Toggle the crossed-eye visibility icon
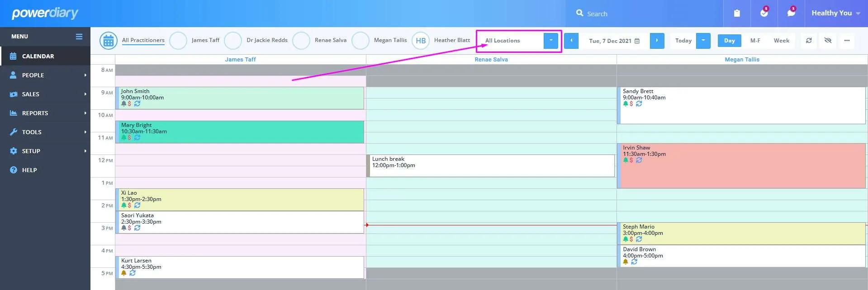Screen dimensions: 868x290 point(828,41)
